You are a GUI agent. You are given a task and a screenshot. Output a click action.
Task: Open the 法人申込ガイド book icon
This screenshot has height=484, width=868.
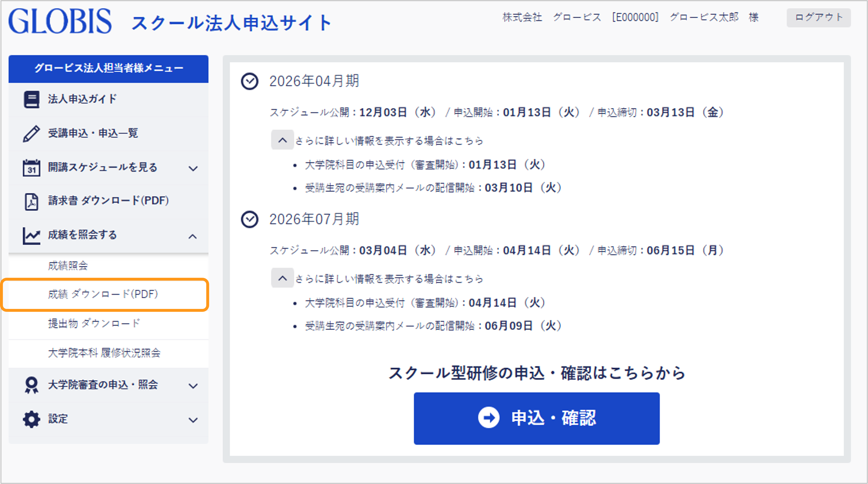point(32,99)
